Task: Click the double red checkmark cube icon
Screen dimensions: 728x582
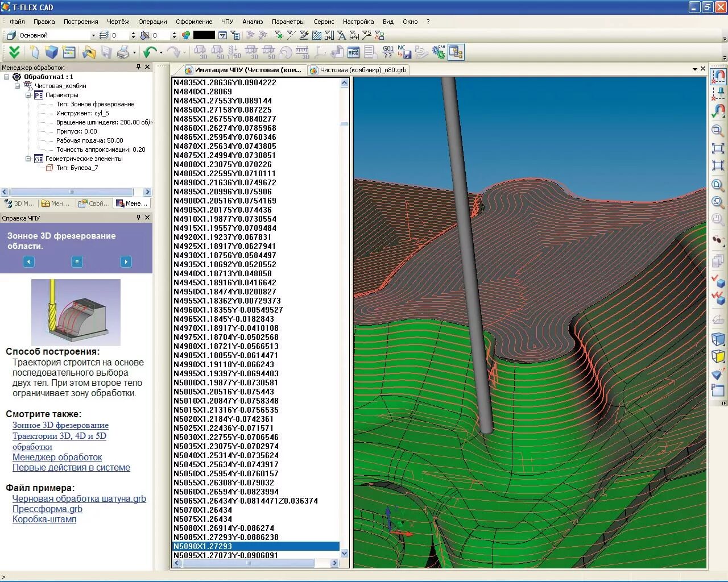Action: tap(718, 297)
